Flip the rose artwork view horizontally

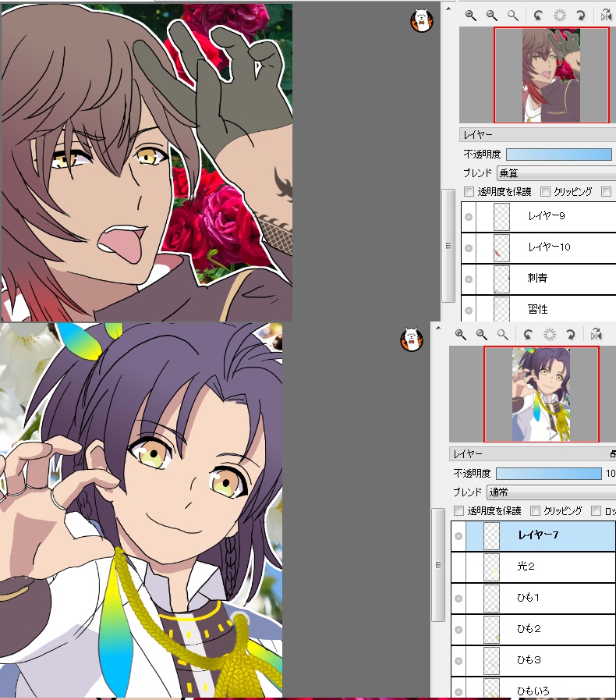click(x=606, y=16)
